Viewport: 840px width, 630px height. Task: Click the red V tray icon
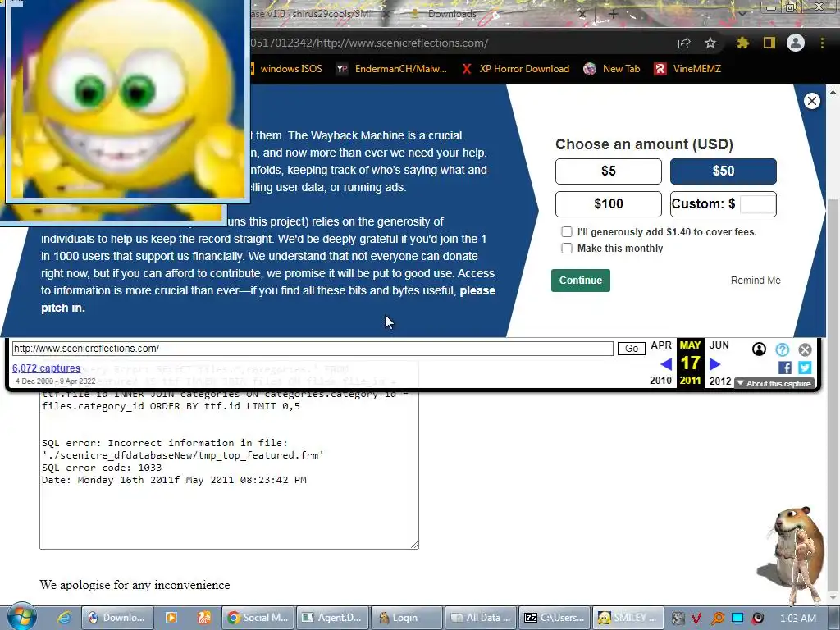pos(696,619)
